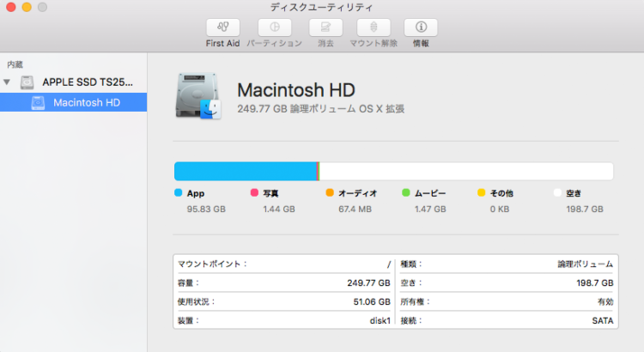This screenshot has height=352, width=644.
Task: Click the 249.77 GB capacity value in table
Action: [368, 283]
